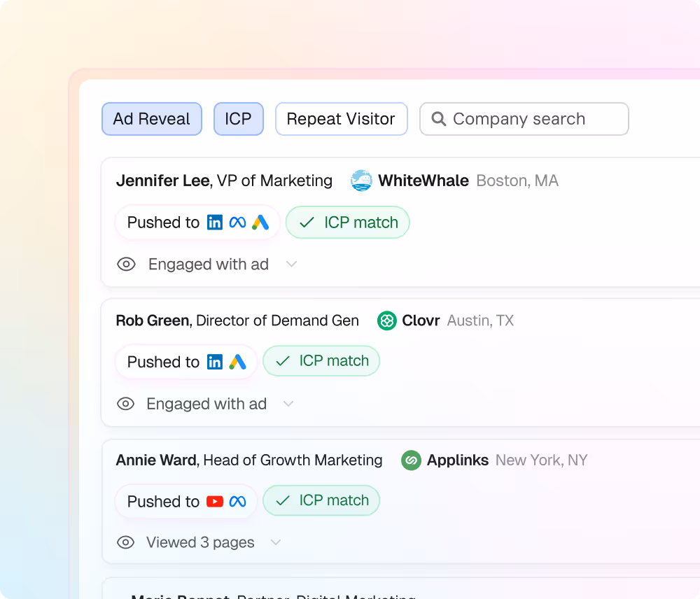The height and width of the screenshot is (599, 700).
Task: Expand Jennifer Lee's Engaged with ad details
Action: click(x=292, y=265)
